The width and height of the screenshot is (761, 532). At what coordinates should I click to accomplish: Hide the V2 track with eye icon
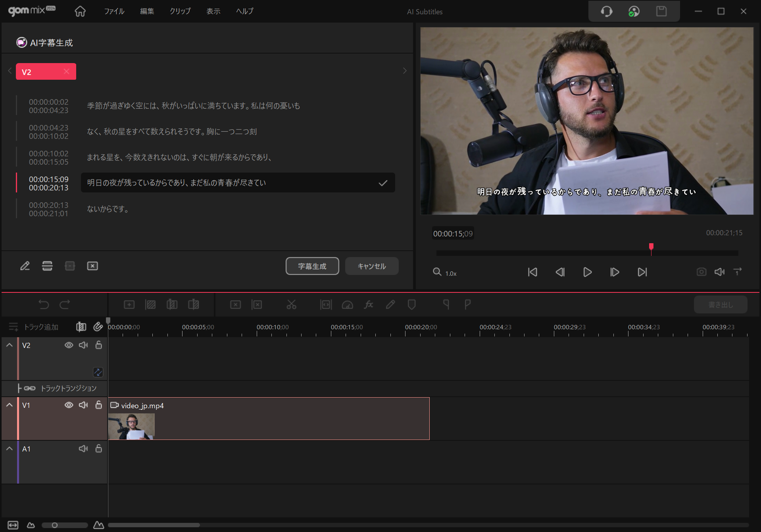tap(69, 345)
